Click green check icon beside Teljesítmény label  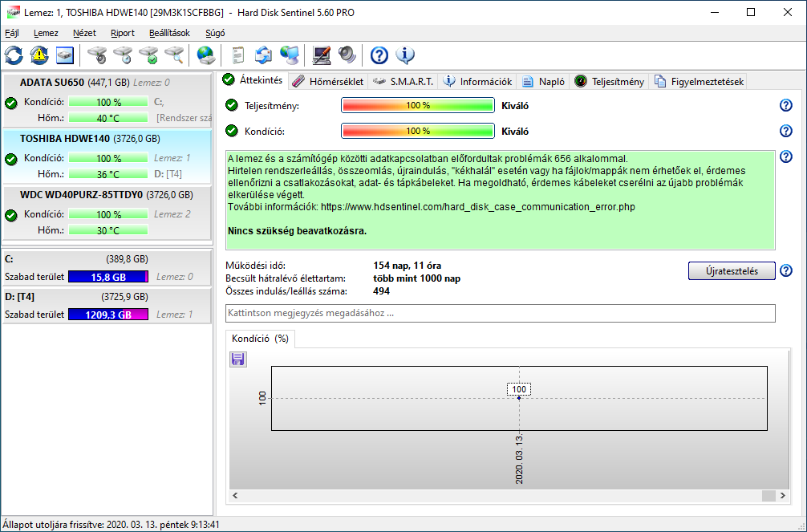click(x=232, y=105)
